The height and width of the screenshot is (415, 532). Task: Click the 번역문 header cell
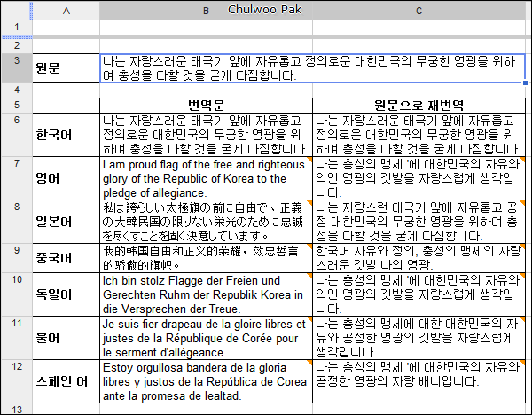point(206,106)
